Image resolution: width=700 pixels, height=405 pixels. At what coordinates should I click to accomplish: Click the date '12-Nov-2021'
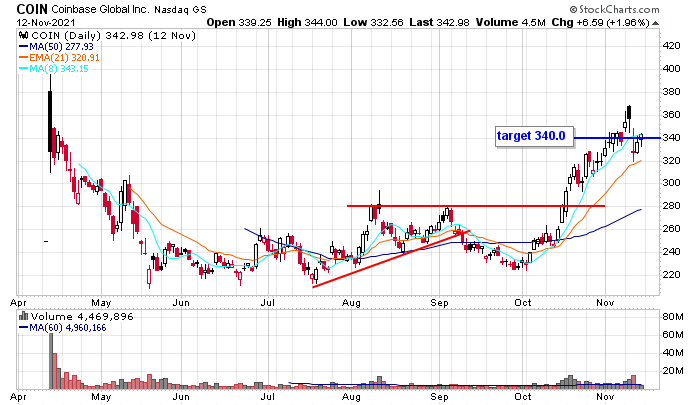[x=46, y=22]
